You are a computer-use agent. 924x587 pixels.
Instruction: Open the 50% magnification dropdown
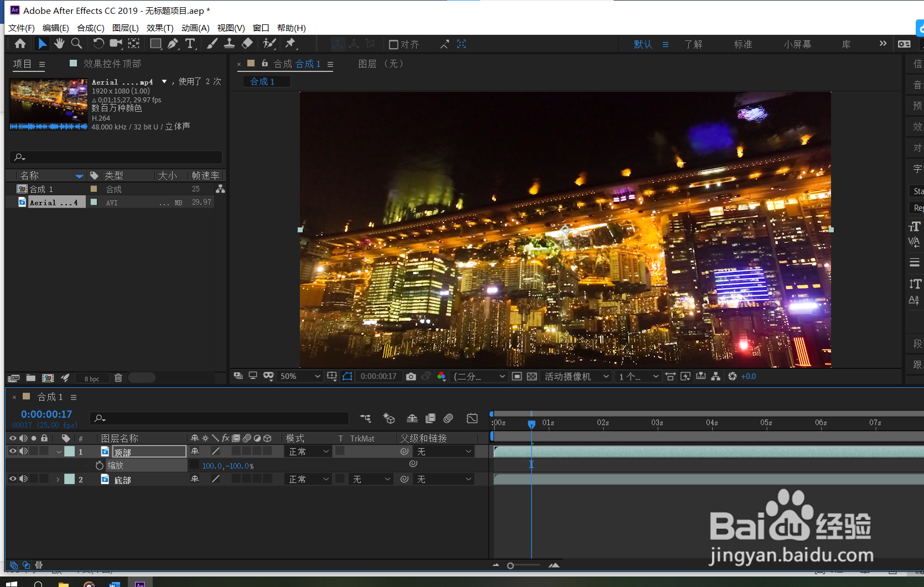coord(300,376)
